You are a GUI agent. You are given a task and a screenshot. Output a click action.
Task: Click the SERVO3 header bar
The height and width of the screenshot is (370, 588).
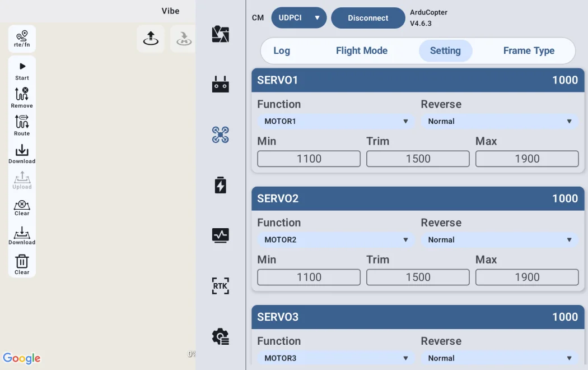click(x=418, y=317)
